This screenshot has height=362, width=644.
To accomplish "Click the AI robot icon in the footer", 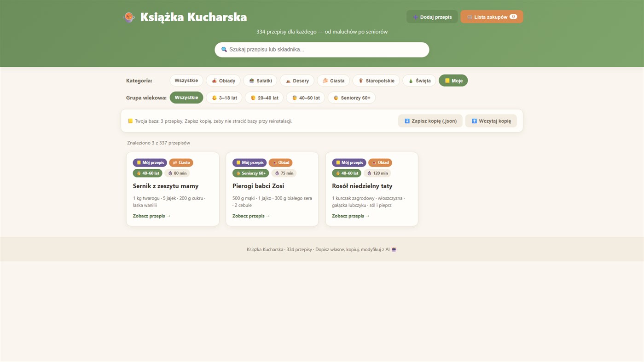I will click(x=394, y=249).
